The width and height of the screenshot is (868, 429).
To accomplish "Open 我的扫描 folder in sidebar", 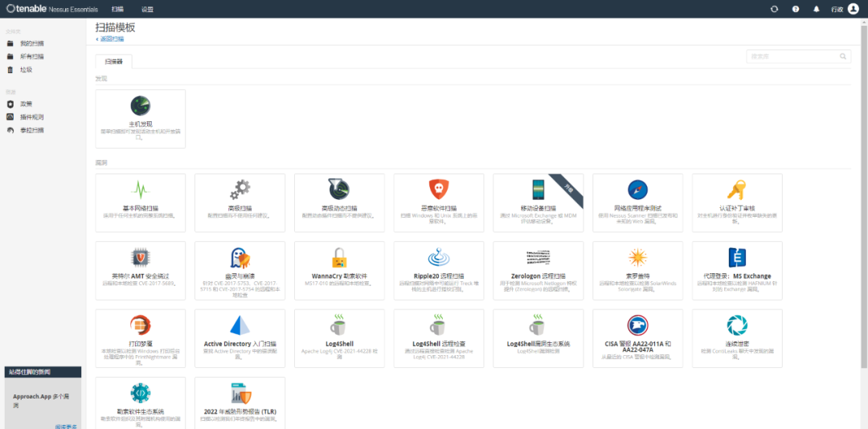I will coord(32,43).
